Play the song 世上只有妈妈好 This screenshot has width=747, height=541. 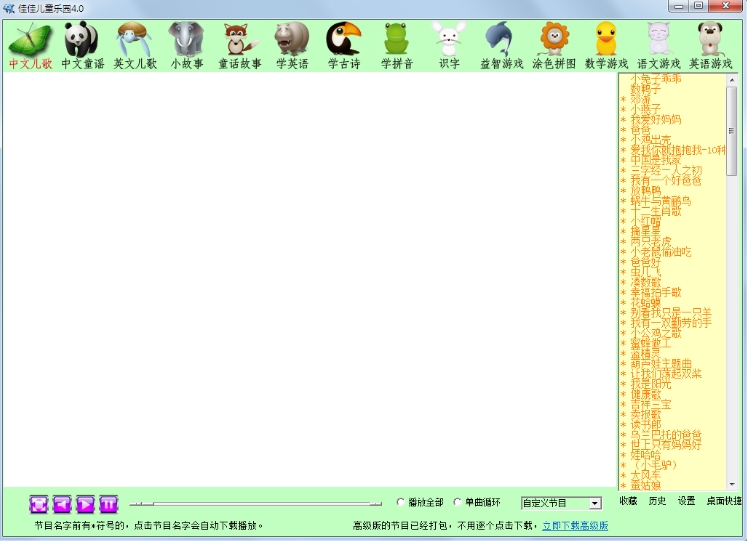pyautogui.click(x=666, y=445)
